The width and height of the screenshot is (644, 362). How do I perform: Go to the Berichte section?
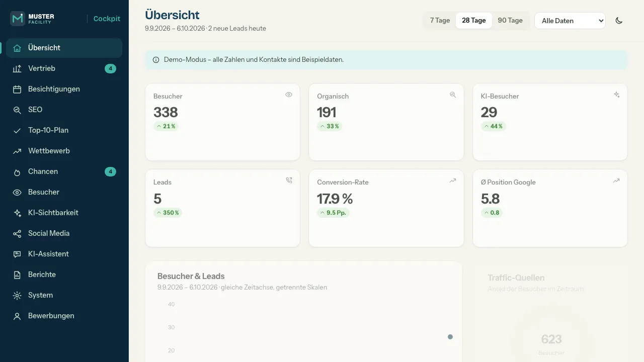click(64, 275)
